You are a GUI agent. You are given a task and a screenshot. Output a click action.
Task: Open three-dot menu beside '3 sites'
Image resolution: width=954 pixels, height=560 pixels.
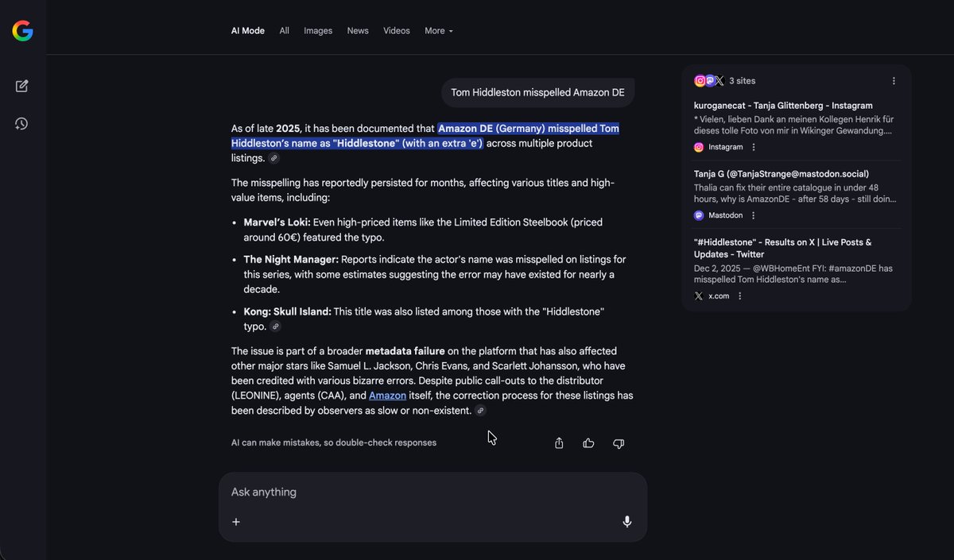coord(894,81)
